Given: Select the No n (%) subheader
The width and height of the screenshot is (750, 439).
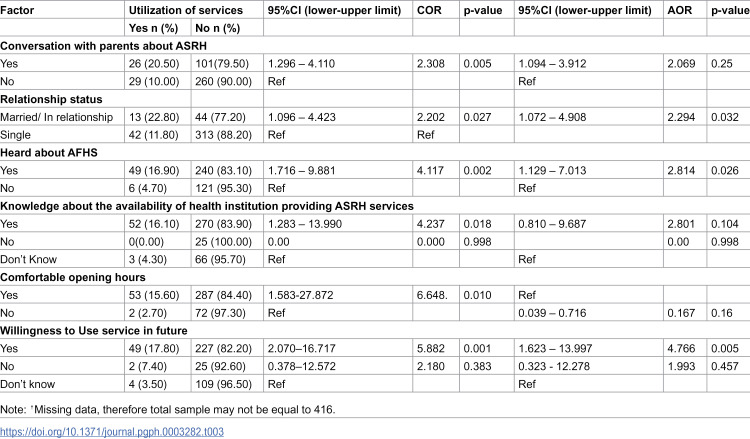Looking at the screenshot, I should (x=218, y=28).
